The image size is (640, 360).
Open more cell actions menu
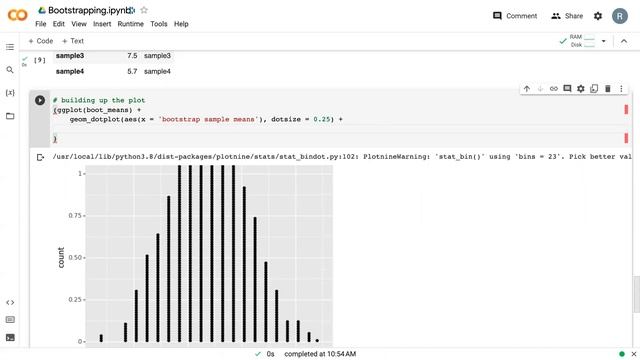(x=621, y=89)
